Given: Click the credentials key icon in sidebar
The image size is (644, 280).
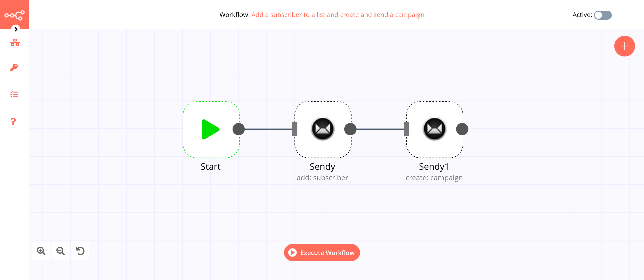Looking at the screenshot, I should [14, 67].
